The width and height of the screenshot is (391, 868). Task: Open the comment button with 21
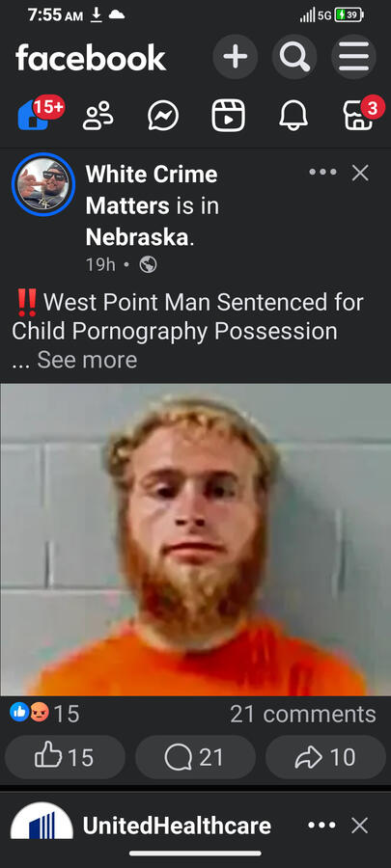[x=195, y=757]
